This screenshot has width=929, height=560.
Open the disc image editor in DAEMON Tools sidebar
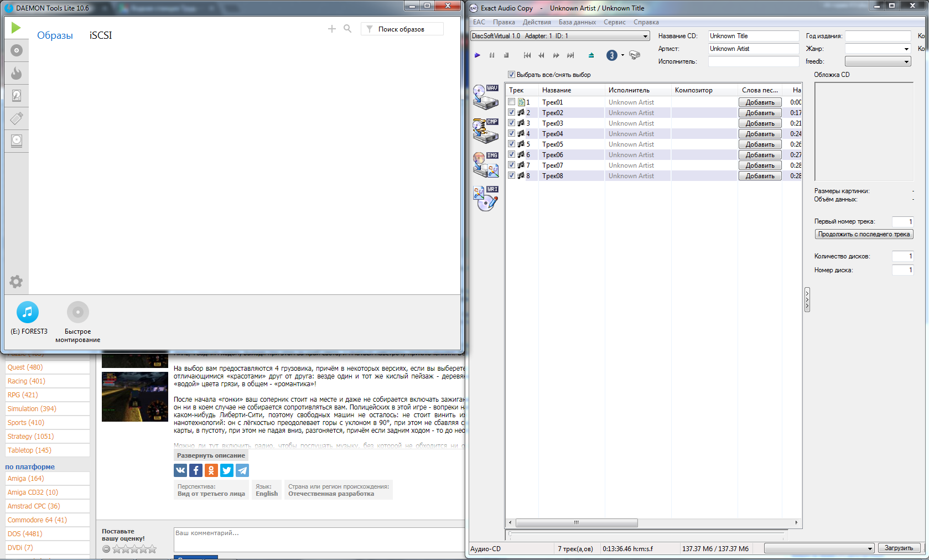point(17,50)
